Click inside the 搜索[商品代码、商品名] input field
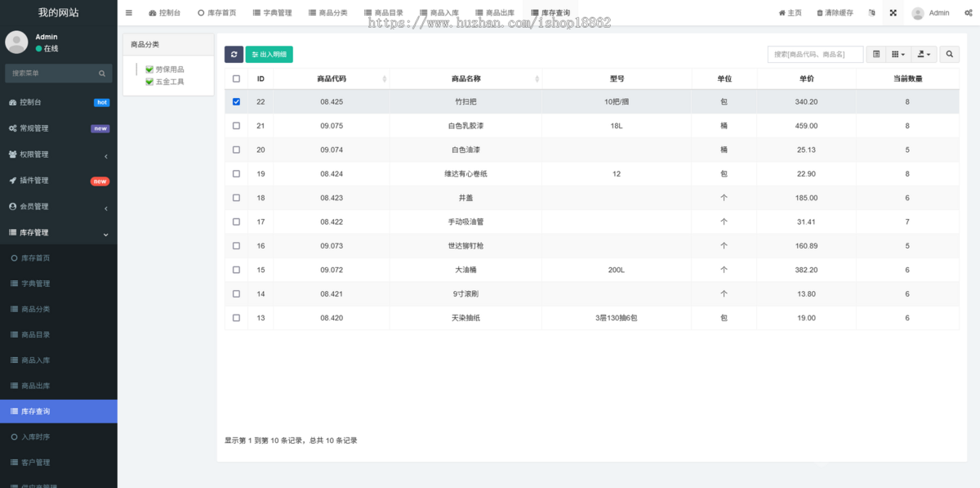This screenshot has width=980, height=488. pos(817,54)
